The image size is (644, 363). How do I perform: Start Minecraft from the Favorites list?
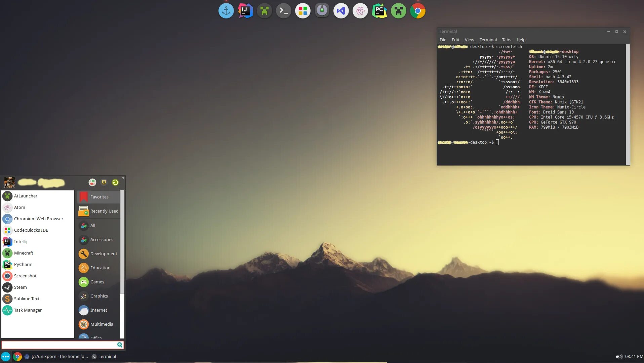(38, 253)
